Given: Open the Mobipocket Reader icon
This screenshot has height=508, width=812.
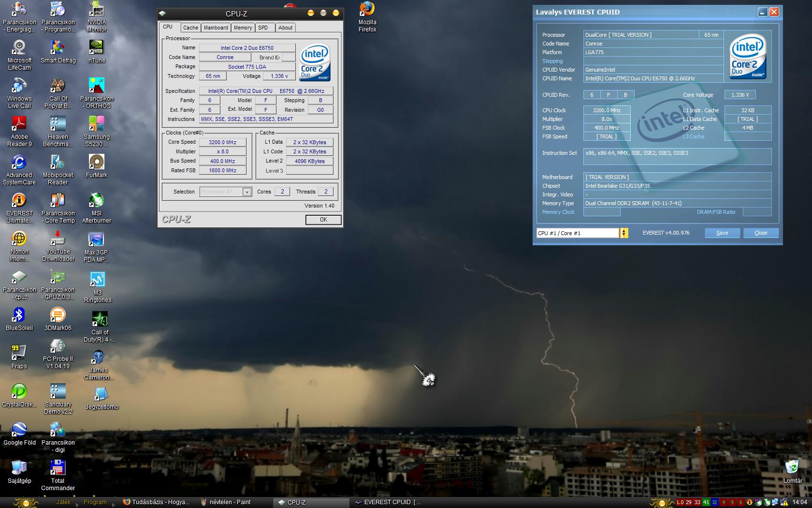Looking at the screenshot, I should click(58, 170).
